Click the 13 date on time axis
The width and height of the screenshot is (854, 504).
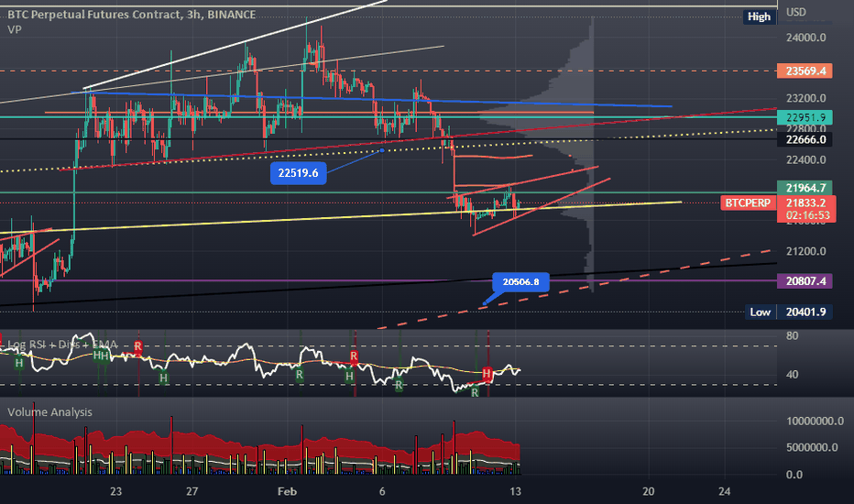tap(515, 491)
